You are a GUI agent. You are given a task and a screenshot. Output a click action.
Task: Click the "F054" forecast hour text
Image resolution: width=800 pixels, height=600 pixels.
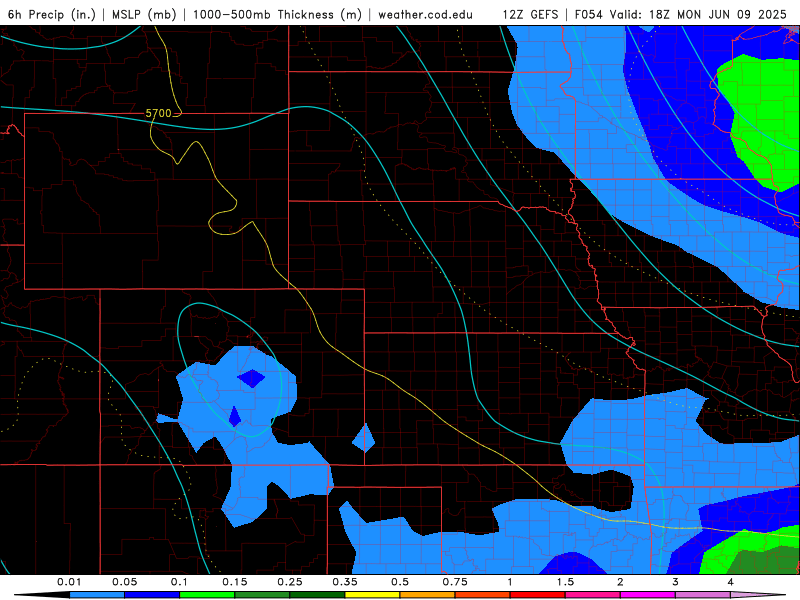(x=590, y=14)
